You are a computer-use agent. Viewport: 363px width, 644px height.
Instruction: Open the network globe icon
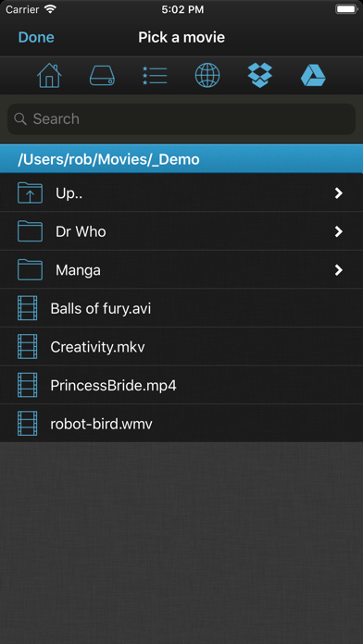point(207,76)
